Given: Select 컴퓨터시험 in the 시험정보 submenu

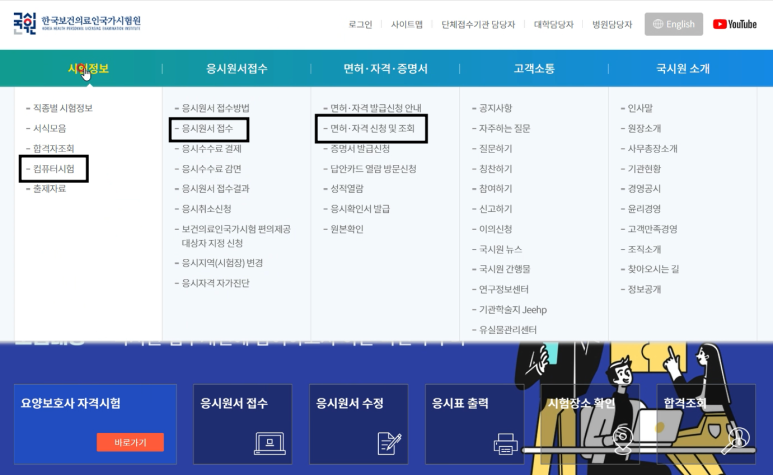Looking at the screenshot, I should pos(54,168).
